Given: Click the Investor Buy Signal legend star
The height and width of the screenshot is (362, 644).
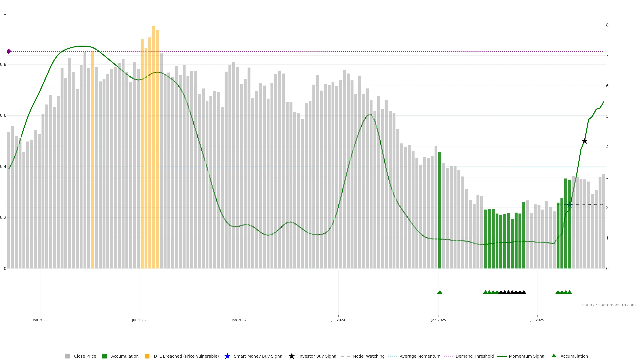Looking at the screenshot, I should coord(292,356).
